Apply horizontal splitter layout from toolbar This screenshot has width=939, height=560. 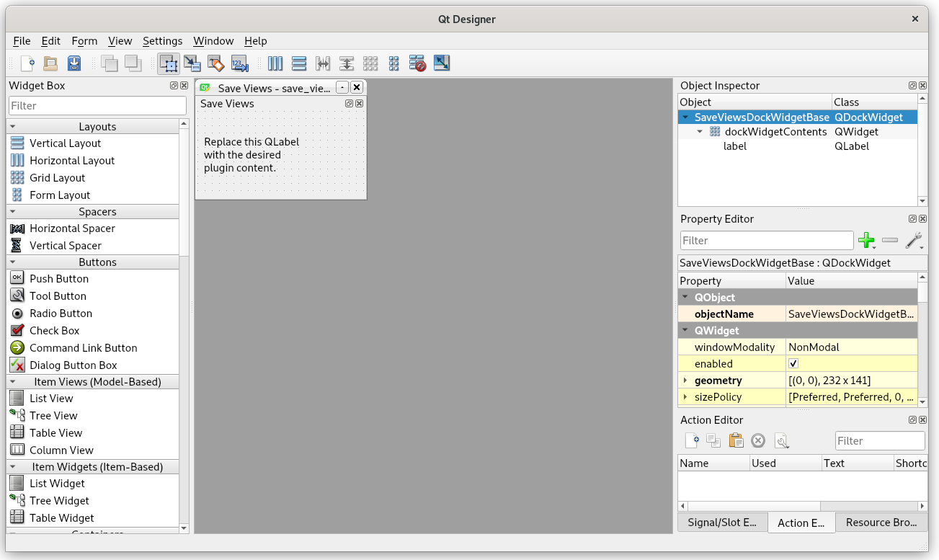[323, 63]
